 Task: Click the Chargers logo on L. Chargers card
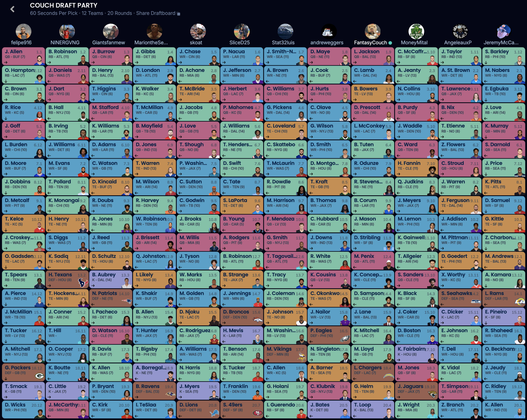coord(389,376)
